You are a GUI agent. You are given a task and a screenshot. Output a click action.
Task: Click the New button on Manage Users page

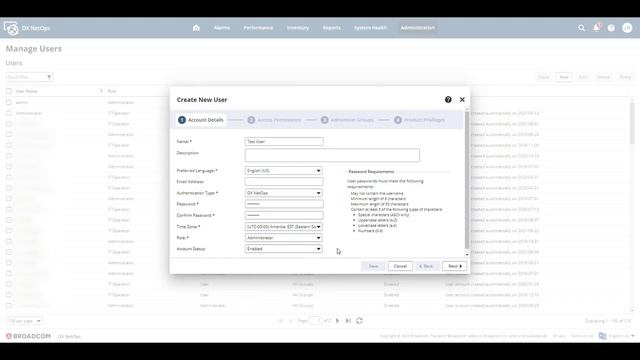pyautogui.click(x=564, y=77)
